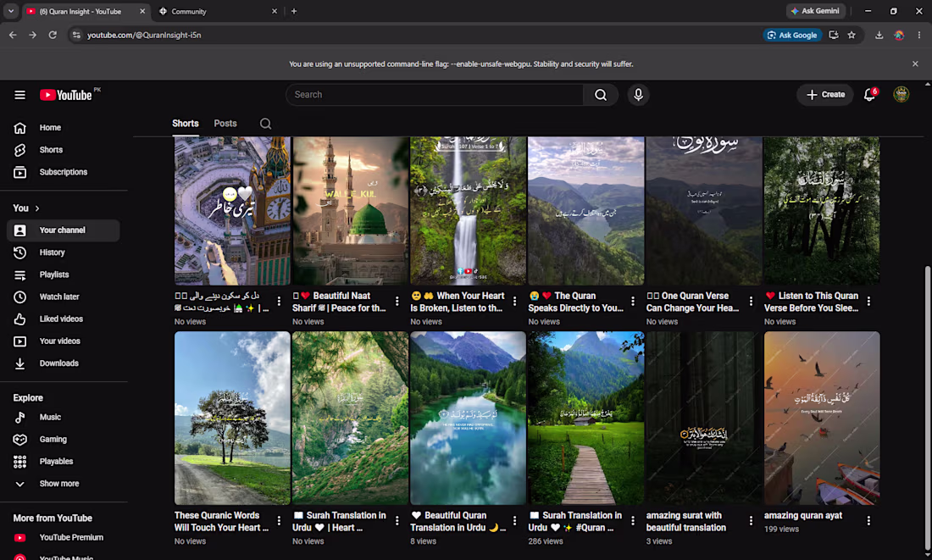Switch to the Community browser tab
The width and height of the screenshot is (932, 560).
(x=218, y=11)
